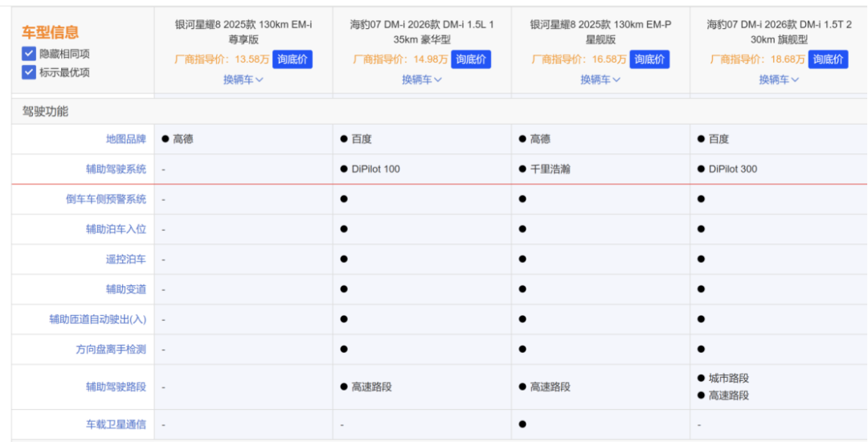Viewport: 868px width, 442px height.
Task: Open the 辅助驾驶路段 row label link
Action: click(x=117, y=387)
